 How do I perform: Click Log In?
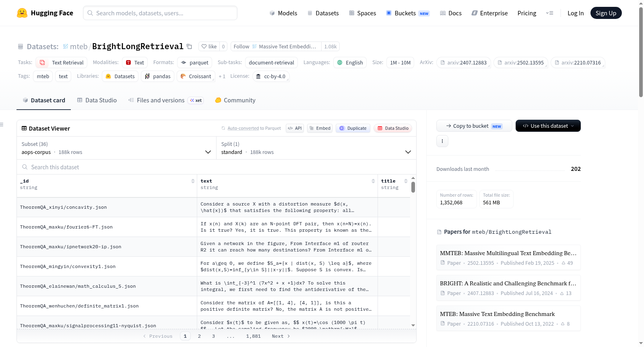click(576, 13)
